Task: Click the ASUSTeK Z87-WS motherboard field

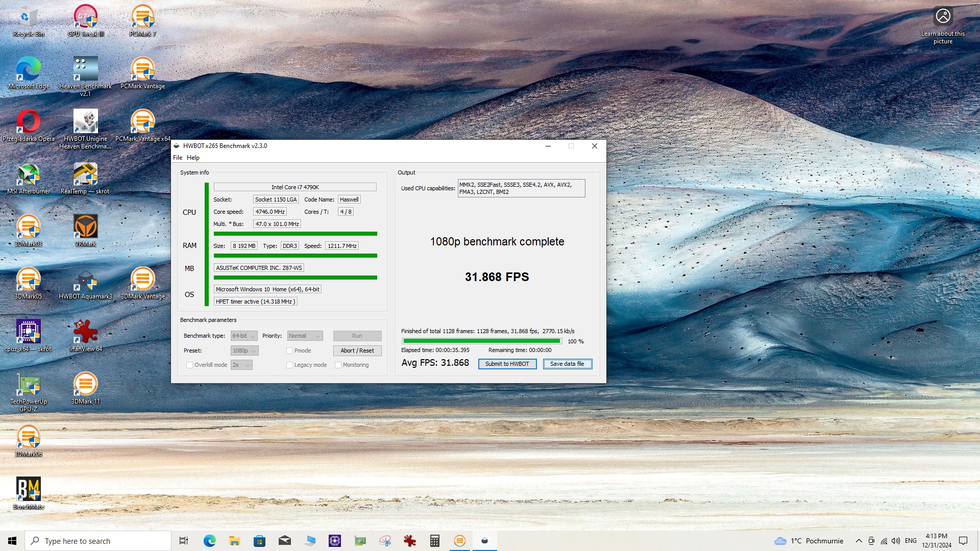Action: 259,268
